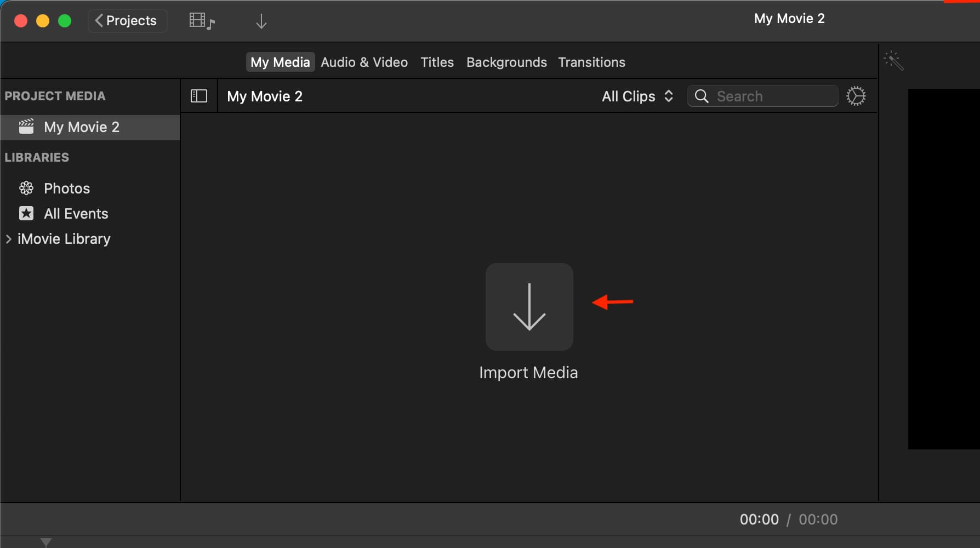Minimize the iMovie window
This screenshot has width=980, height=548.
tap(43, 21)
